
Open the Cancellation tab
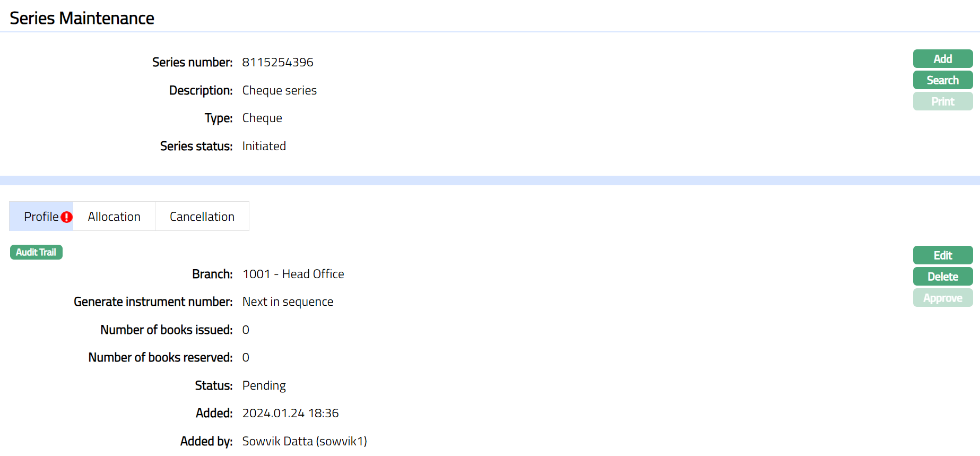(202, 217)
